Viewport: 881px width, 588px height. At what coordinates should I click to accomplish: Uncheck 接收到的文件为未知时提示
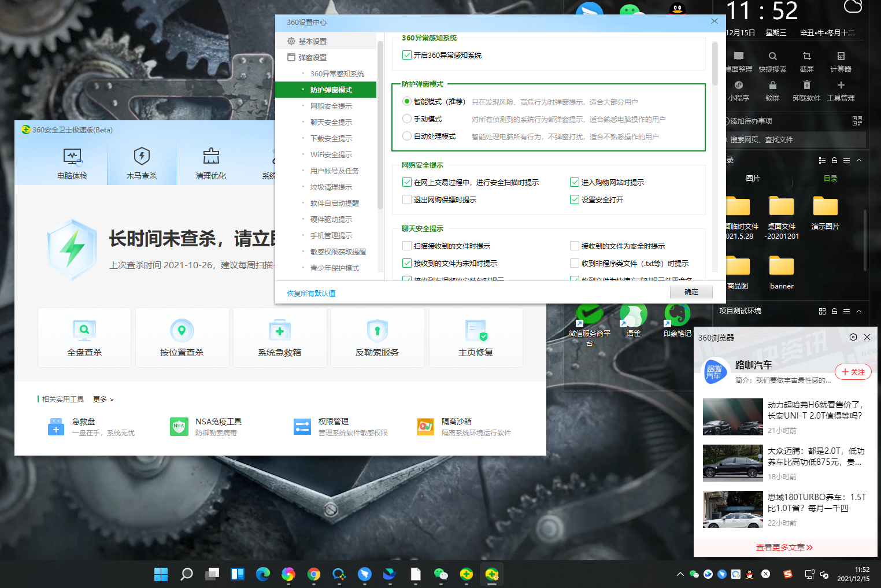coord(407,264)
